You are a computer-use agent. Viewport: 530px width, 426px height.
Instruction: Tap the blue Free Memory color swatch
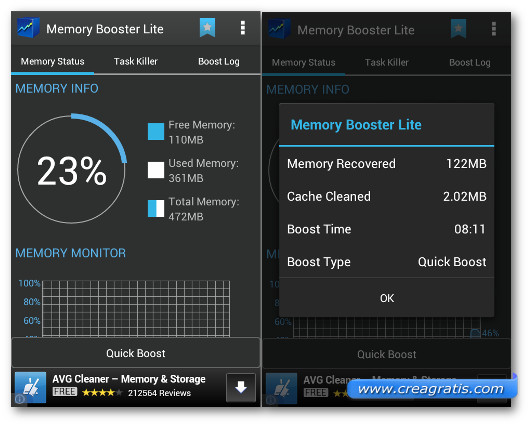pyautogui.click(x=156, y=132)
